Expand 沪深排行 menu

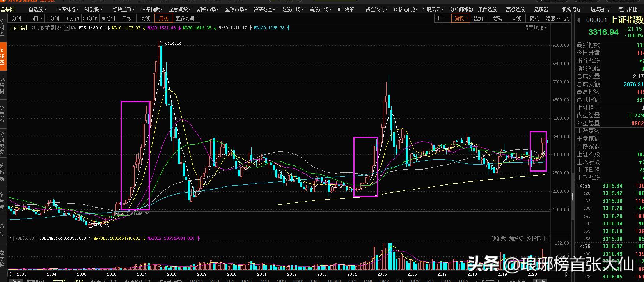pyautogui.click(x=67, y=9)
